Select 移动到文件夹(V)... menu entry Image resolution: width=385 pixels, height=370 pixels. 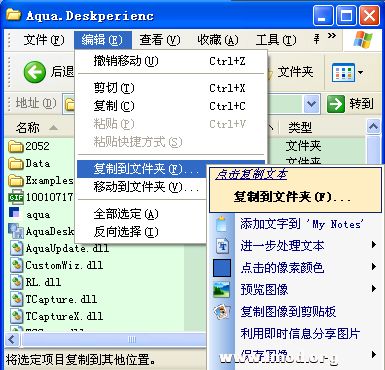click(x=142, y=187)
